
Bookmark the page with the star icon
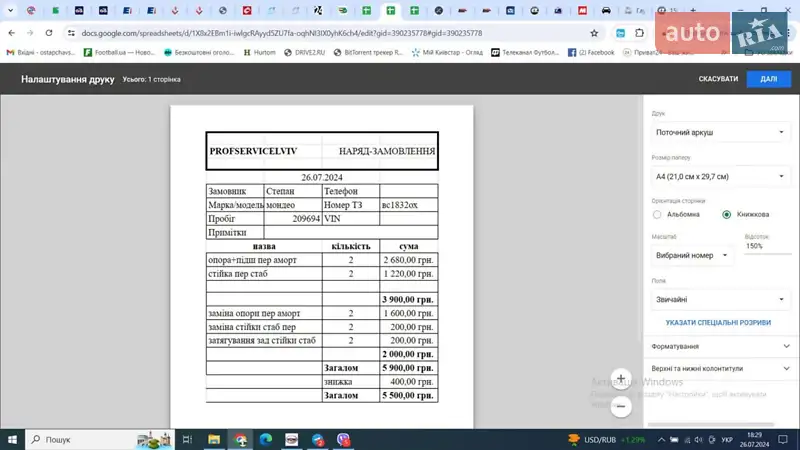coord(594,33)
